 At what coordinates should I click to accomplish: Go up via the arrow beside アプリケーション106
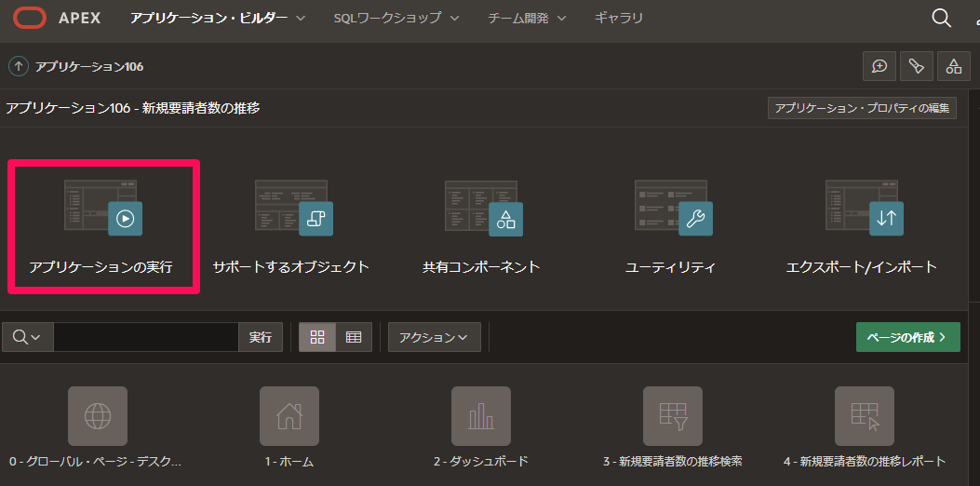19,66
